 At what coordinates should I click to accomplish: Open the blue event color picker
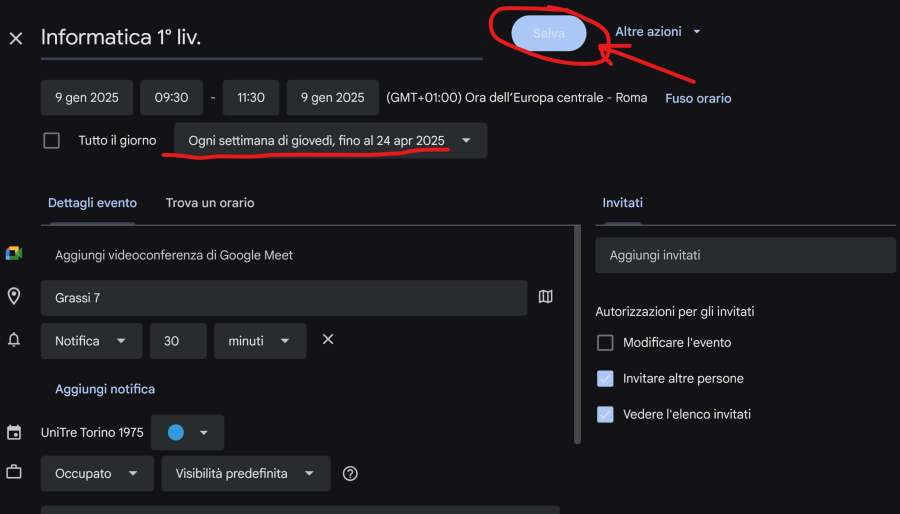click(187, 433)
